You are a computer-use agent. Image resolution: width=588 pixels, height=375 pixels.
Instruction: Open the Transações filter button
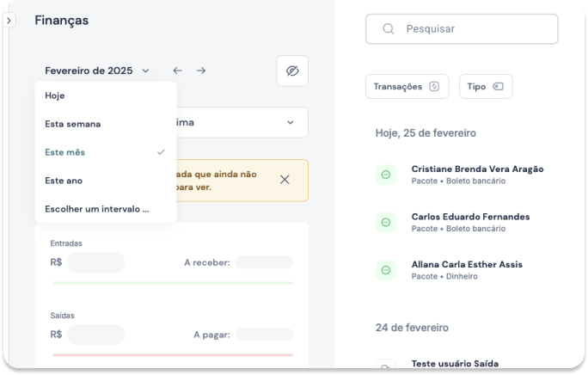[x=407, y=87]
